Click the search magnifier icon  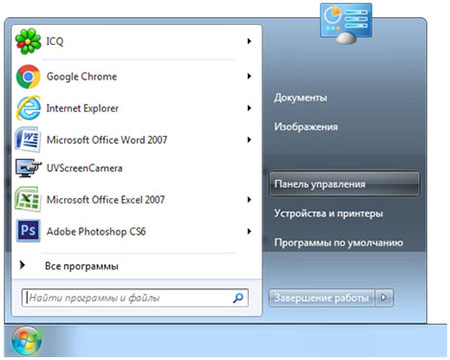click(238, 298)
